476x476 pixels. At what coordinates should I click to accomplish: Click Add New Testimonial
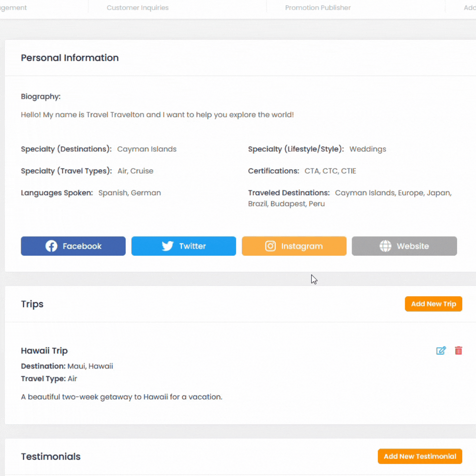[x=420, y=457]
